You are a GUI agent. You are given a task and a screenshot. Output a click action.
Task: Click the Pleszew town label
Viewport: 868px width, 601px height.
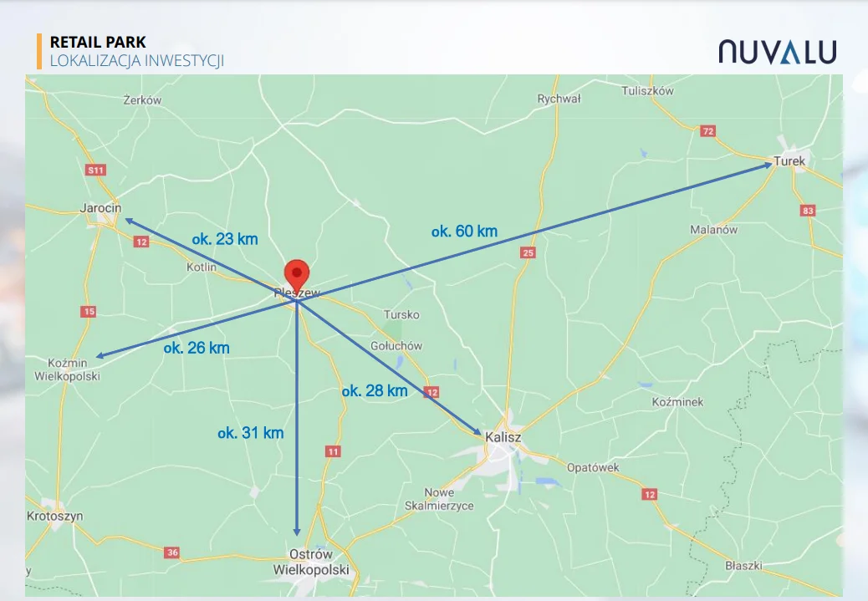(x=297, y=293)
